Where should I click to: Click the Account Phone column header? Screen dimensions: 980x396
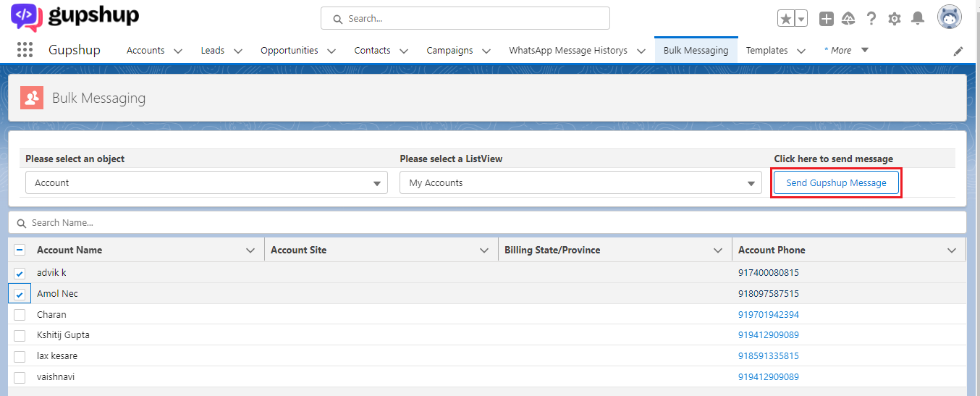point(772,250)
